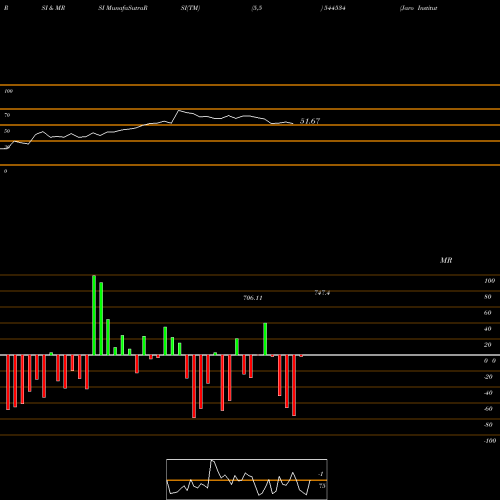Click the RSI line peak near 70
500x500 pixels.
tap(179, 110)
